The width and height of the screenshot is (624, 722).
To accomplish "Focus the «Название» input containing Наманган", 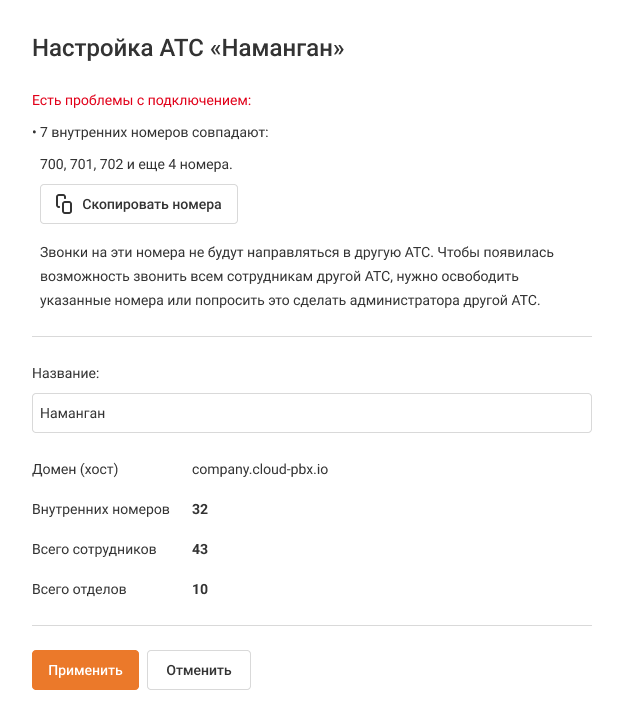I will coord(311,412).
